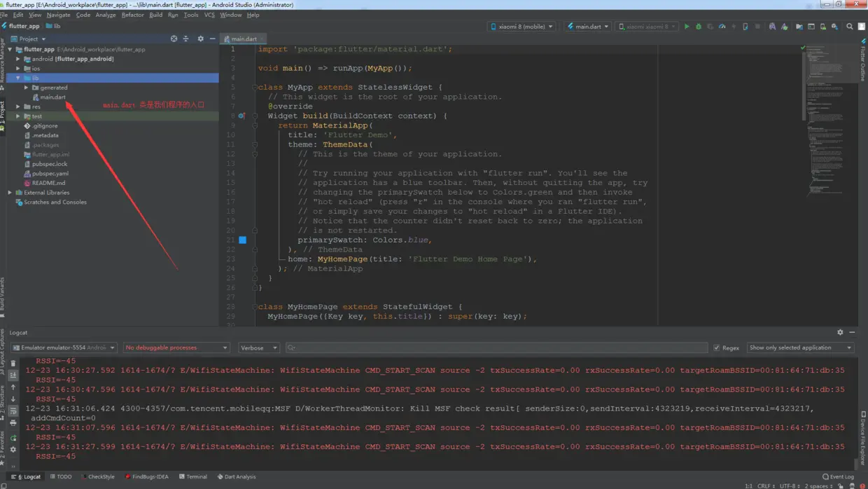868x489 pixels.
Task: Open the Event Log in the status bar
Action: pos(838,477)
